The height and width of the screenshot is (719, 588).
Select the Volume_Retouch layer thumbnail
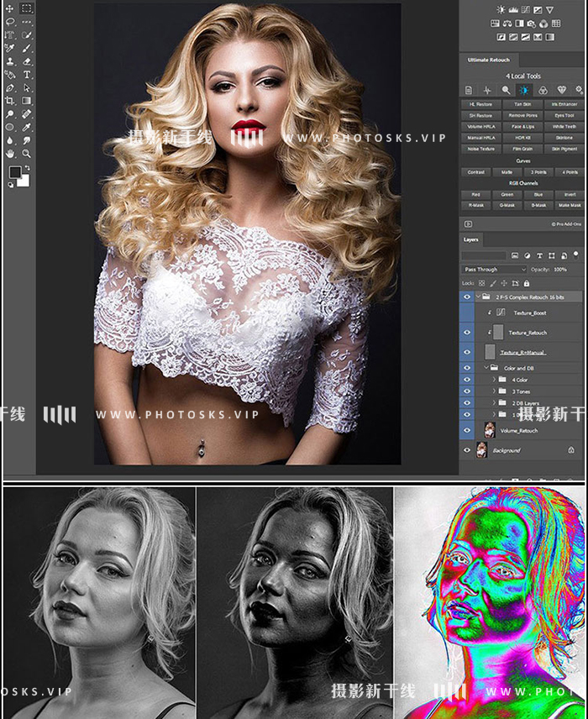(490, 430)
